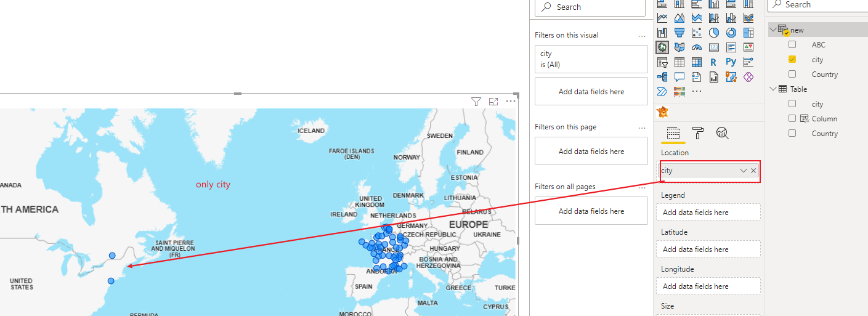This screenshot has width=868, height=316.
Task: Select the Decomposition tree visualization
Action: pyautogui.click(x=662, y=77)
